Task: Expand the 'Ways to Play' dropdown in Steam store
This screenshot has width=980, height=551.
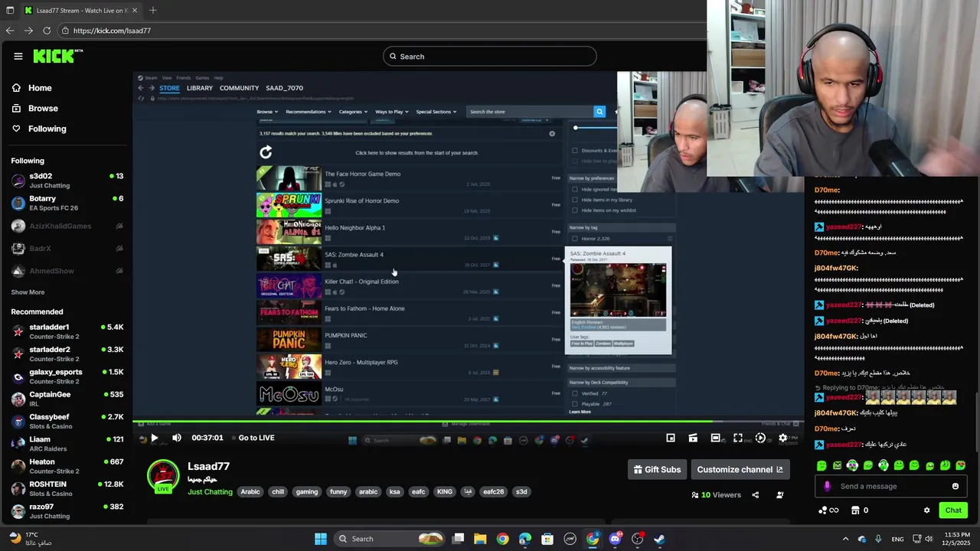Action: click(x=392, y=112)
